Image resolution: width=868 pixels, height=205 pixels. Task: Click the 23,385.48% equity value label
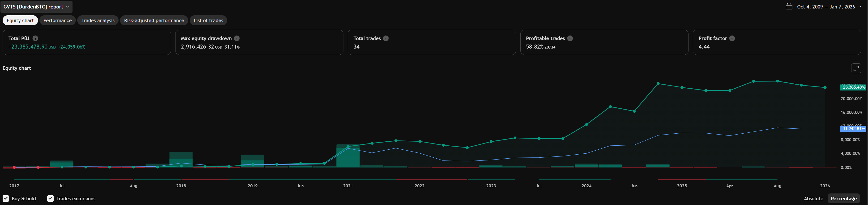pyautogui.click(x=853, y=87)
